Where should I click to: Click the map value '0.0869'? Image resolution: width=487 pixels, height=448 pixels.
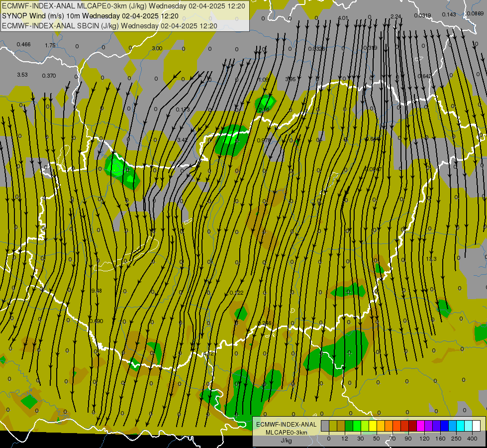475,13
